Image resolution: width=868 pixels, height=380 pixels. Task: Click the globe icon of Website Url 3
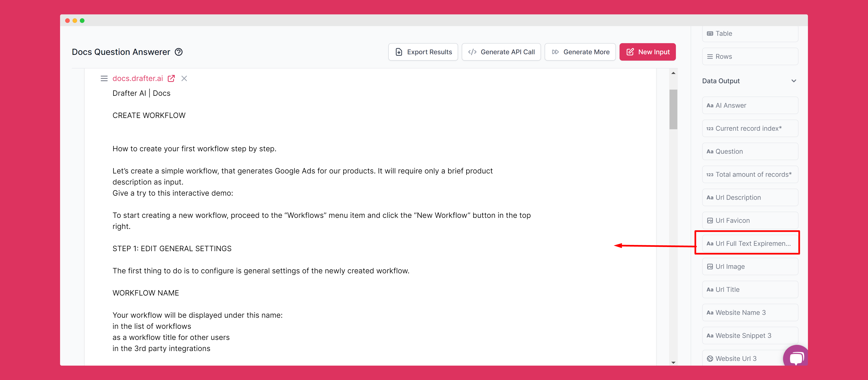[x=710, y=358]
